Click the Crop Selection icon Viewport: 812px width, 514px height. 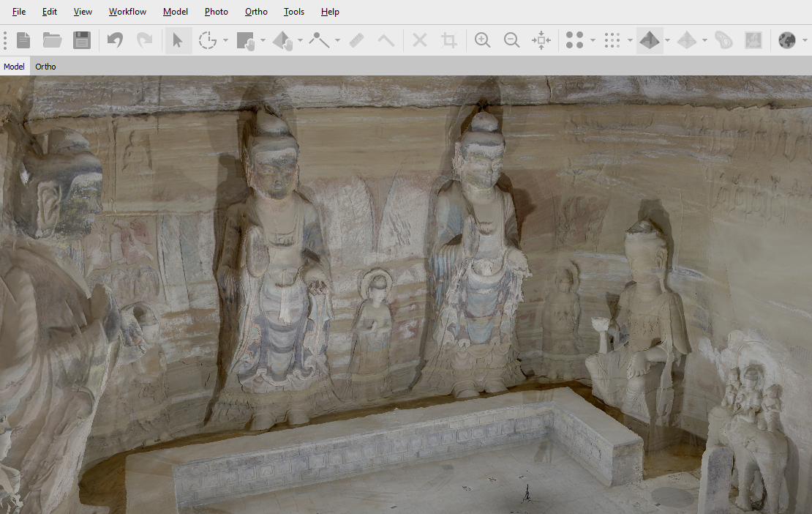(x=449, y=40)
